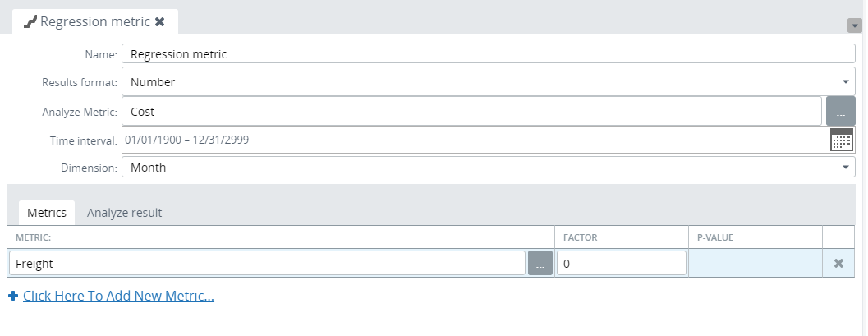Viewport: 868px width, 336px height.
Task: Switch to the Metrics tab
Action: [47, 213]
